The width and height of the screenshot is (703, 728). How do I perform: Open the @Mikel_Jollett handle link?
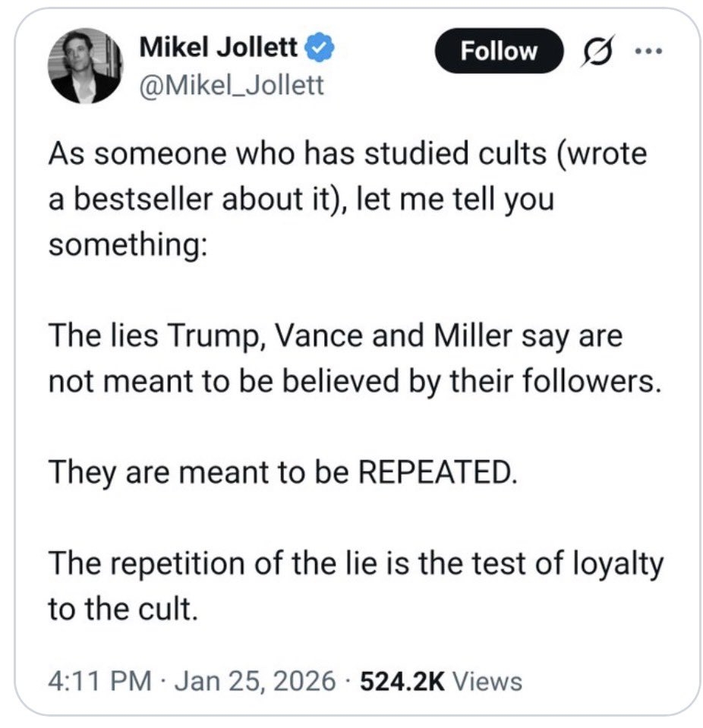tap(232, 86)
